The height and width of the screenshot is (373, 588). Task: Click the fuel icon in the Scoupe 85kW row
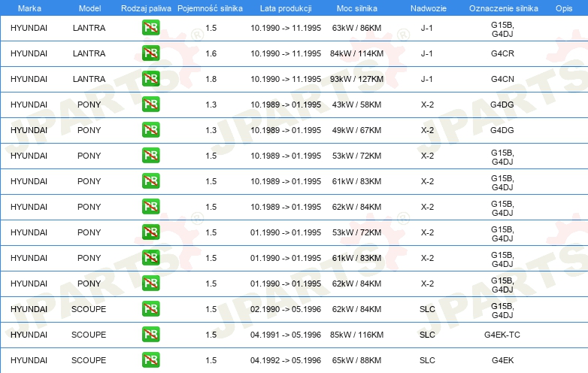pyautogui.click(x=150, y=335)
